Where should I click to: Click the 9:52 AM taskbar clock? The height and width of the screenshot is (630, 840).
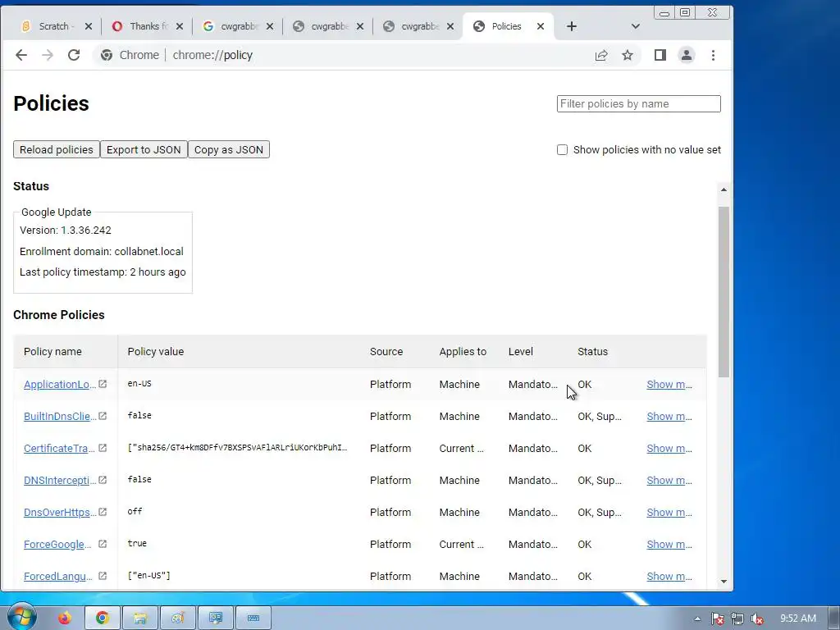click(x=797, y=619)
